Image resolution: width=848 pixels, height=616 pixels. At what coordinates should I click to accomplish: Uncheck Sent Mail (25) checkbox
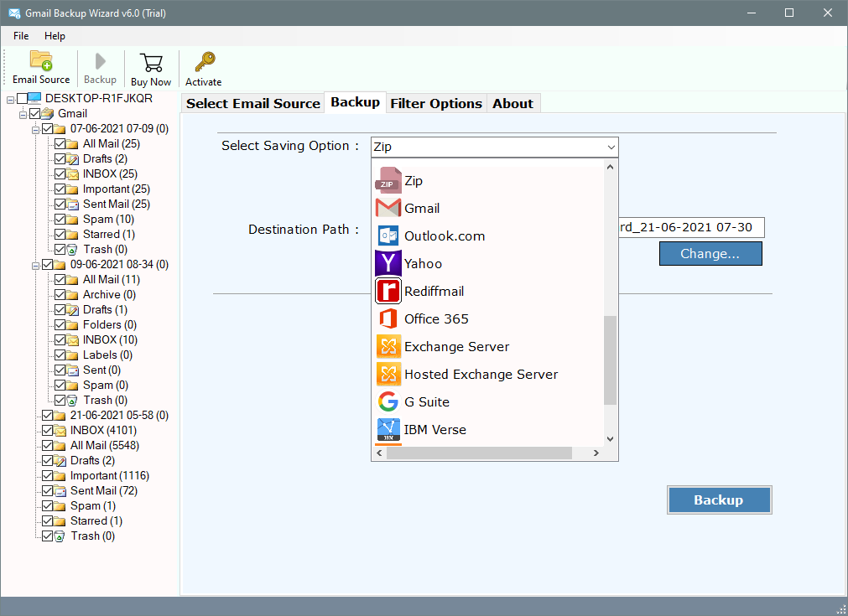click(60, 204)
